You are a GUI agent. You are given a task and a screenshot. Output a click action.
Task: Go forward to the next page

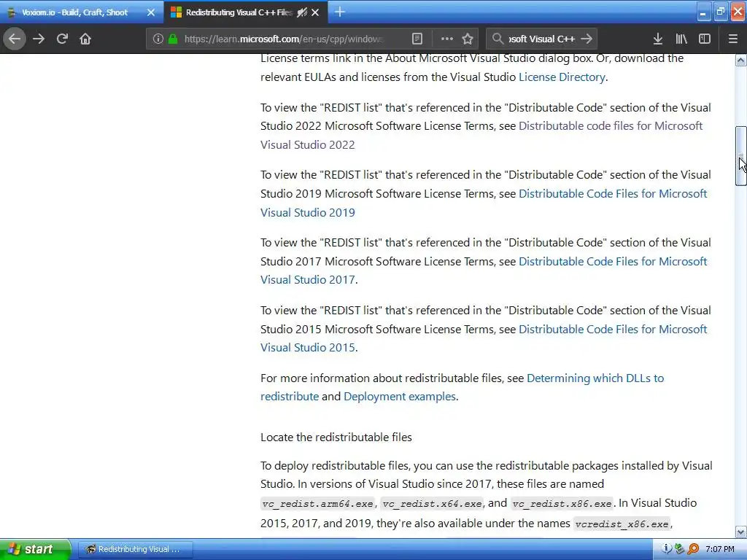tap(39, 39)
